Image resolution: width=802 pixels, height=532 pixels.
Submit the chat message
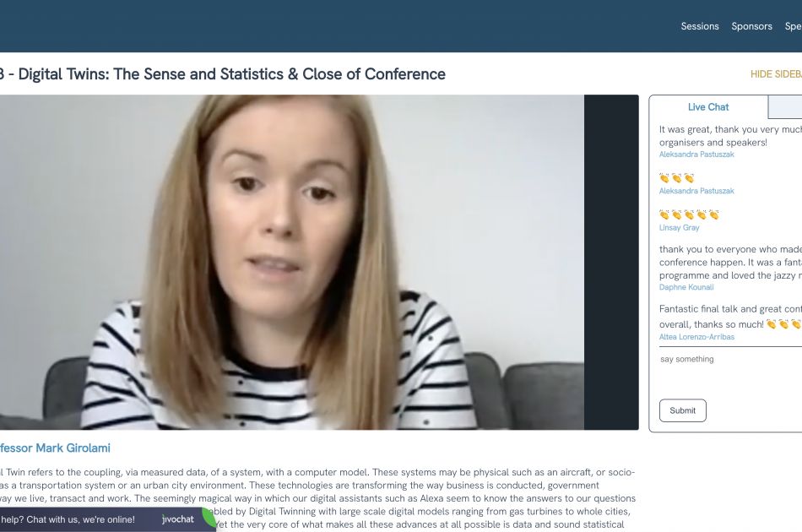click(683, 410)
